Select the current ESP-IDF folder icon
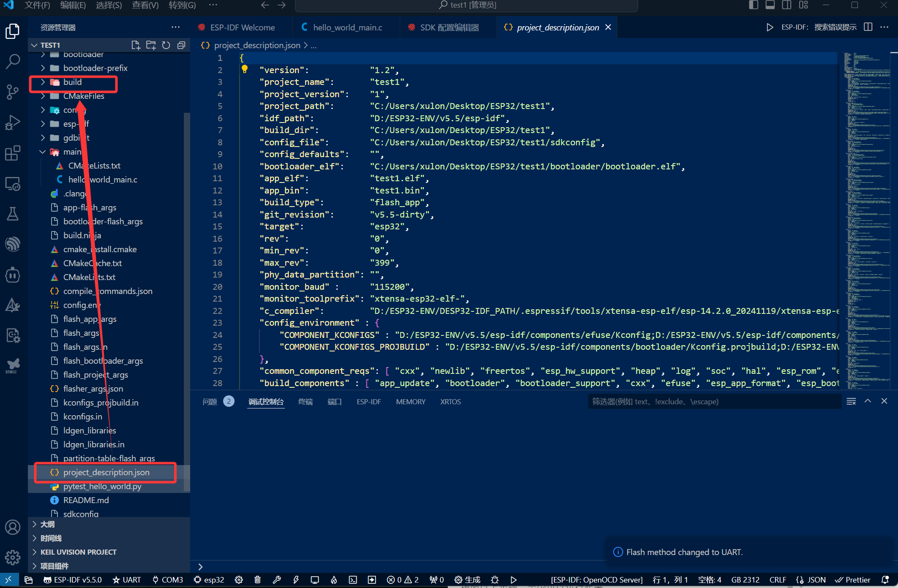 tap(28, 580)
